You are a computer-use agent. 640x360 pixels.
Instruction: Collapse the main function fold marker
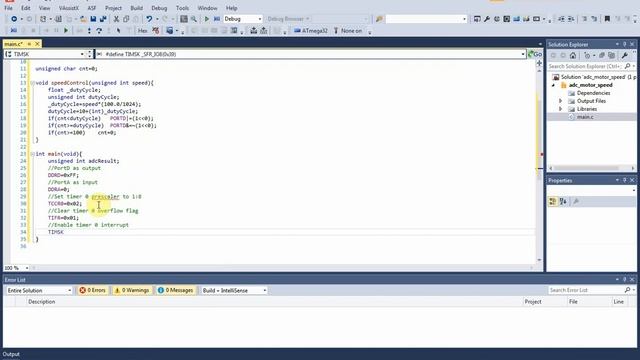click(x=32, y=154)
